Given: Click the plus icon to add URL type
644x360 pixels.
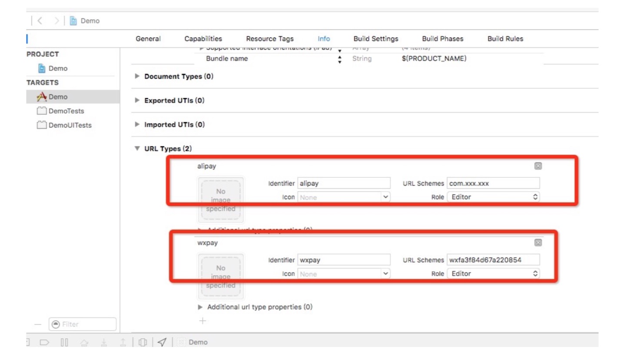Looking at the screenshot, I should tap(202, 321).
